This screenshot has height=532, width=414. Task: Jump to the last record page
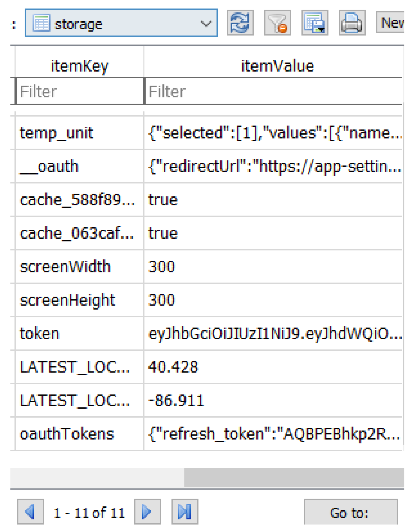tap(185, 511)
